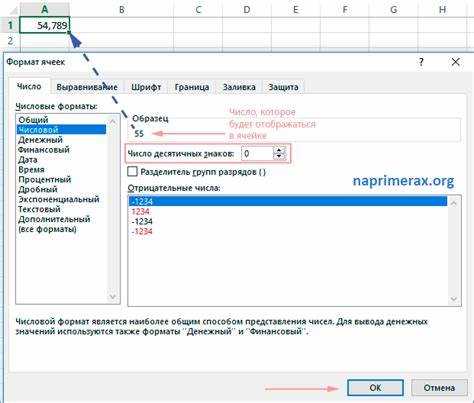Pick the Процентный format
This screenshot has height=403, width=474.
click(61, 179)
